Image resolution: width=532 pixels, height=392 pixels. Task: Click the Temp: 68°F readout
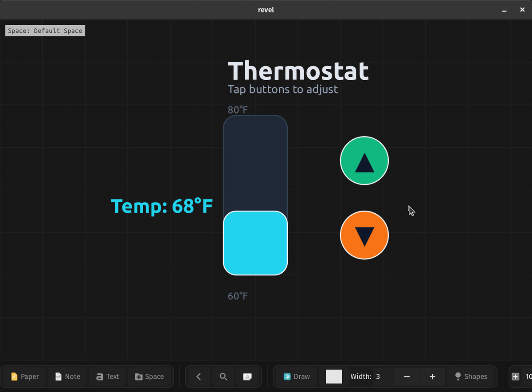point(162,206)
